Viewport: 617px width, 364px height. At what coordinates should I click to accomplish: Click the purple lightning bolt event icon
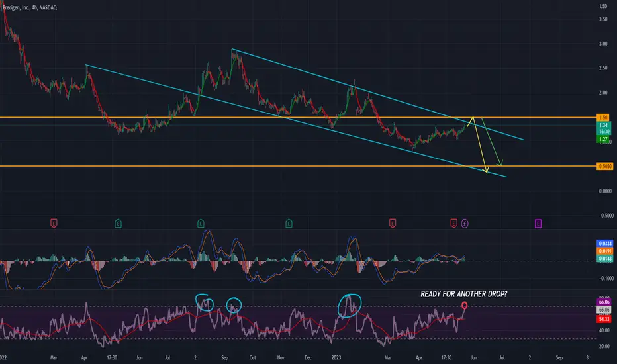(465, 224)
